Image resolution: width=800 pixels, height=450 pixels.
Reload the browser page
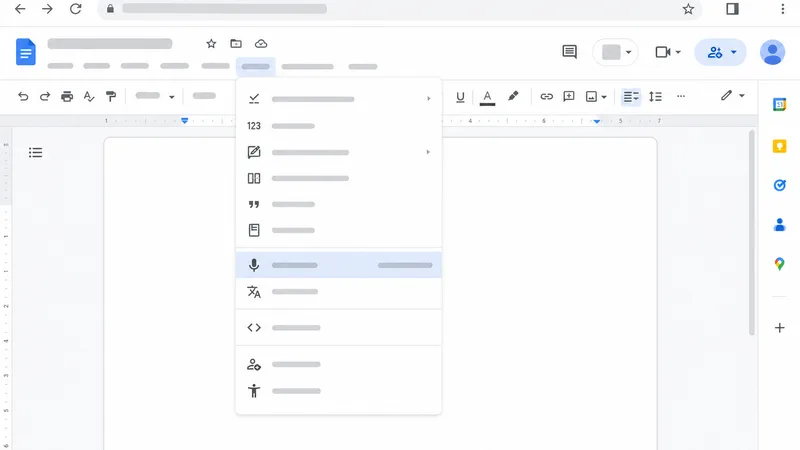click(x=76, y=9)
